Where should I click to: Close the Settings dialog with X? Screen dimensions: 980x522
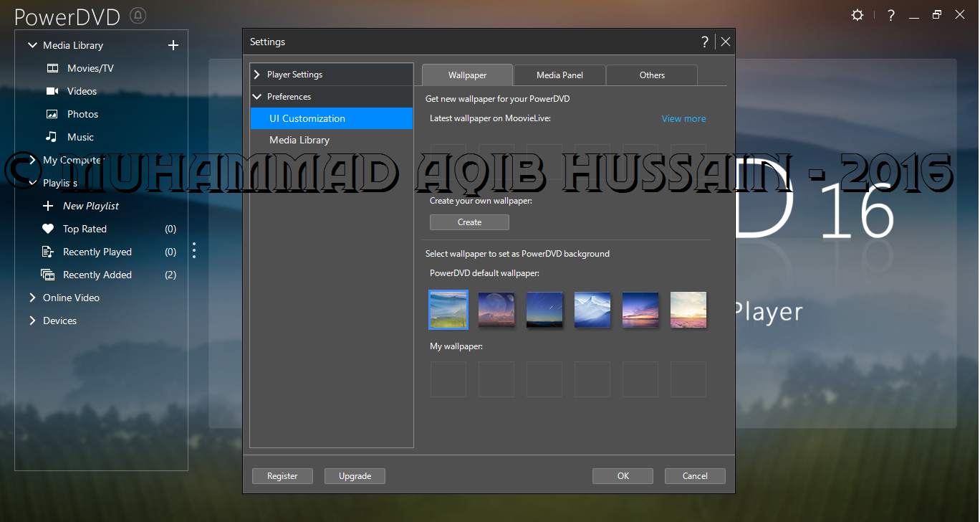coord(726,42)
